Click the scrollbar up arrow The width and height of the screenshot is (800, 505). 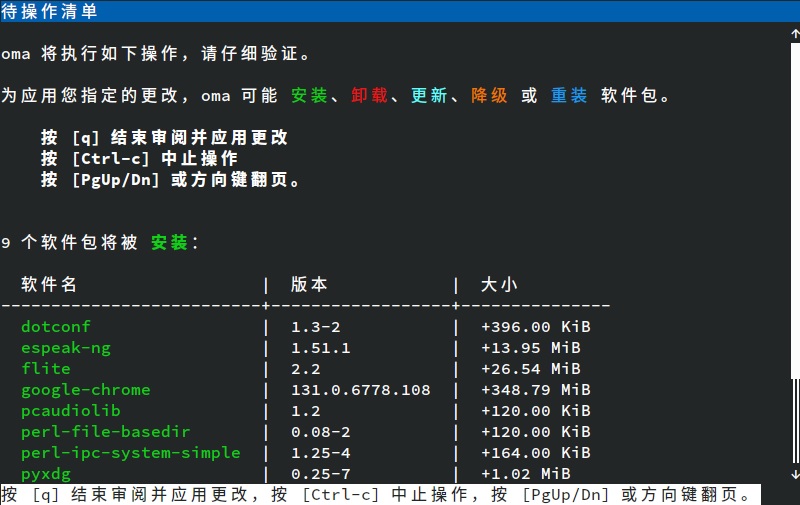[x=795, y=34]
